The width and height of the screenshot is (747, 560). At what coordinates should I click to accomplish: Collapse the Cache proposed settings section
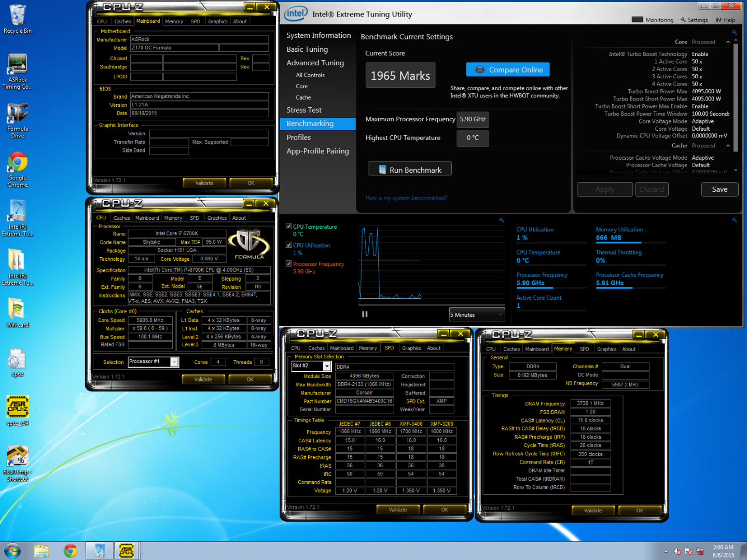click(x=728, y=146)
